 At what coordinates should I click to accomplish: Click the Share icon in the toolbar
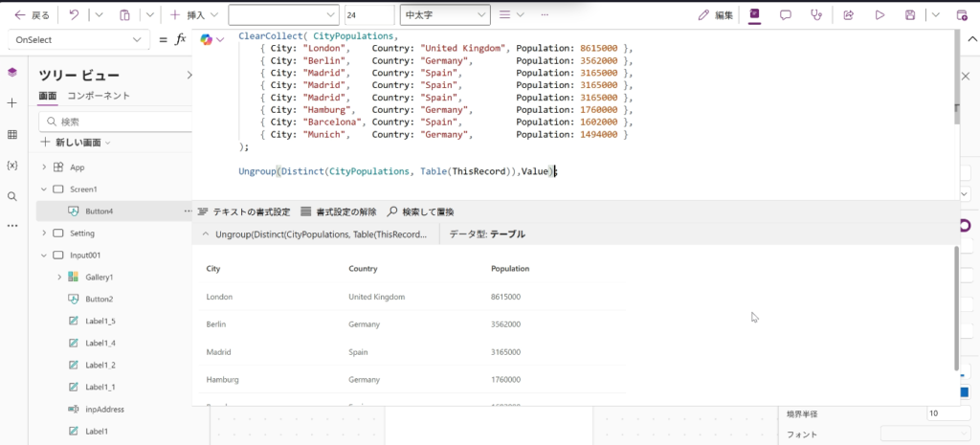pos(848,15)
